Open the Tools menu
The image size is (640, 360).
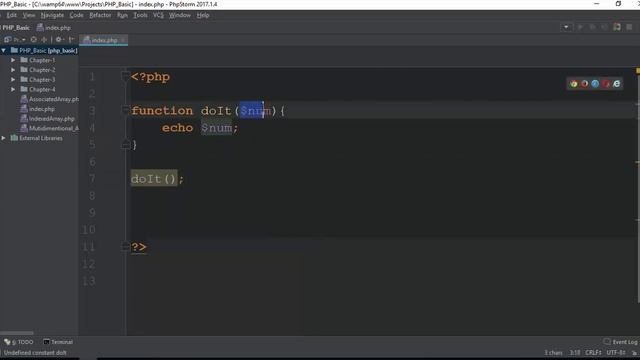click(x=140, y=15)
